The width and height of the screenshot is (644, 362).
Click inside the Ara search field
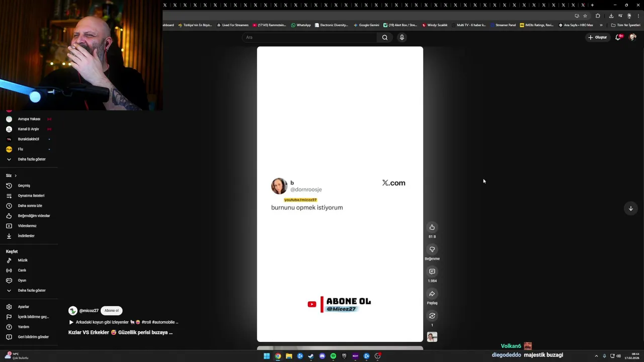click(309, 37)
